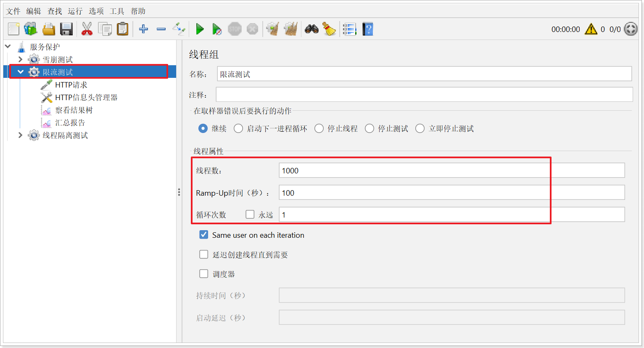This screenshot has width=644, height=348.
Task: Click the New test plan icon
Action: (13, 29)
